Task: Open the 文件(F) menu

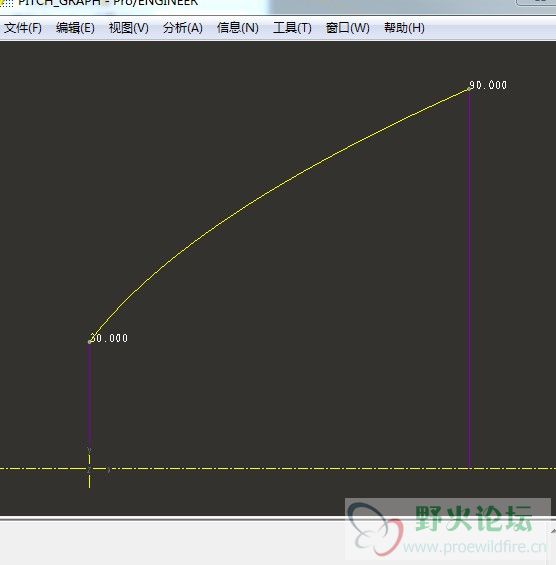Action: (23, 28)
